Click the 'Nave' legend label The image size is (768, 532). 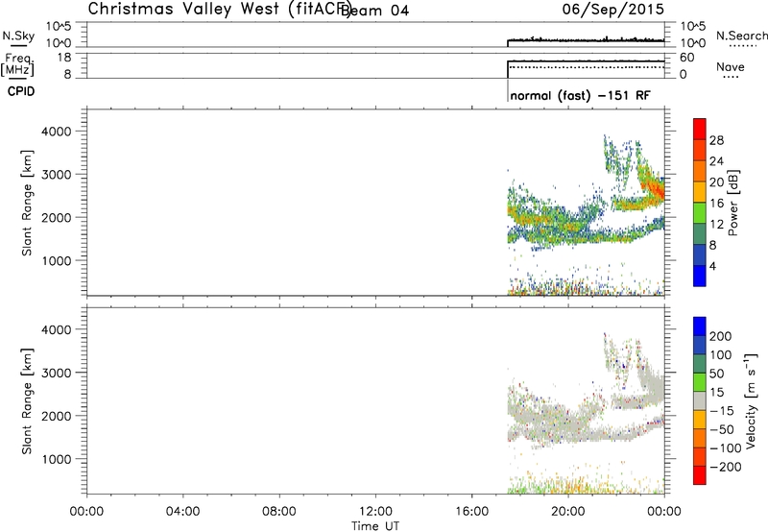tap(731, 66)
